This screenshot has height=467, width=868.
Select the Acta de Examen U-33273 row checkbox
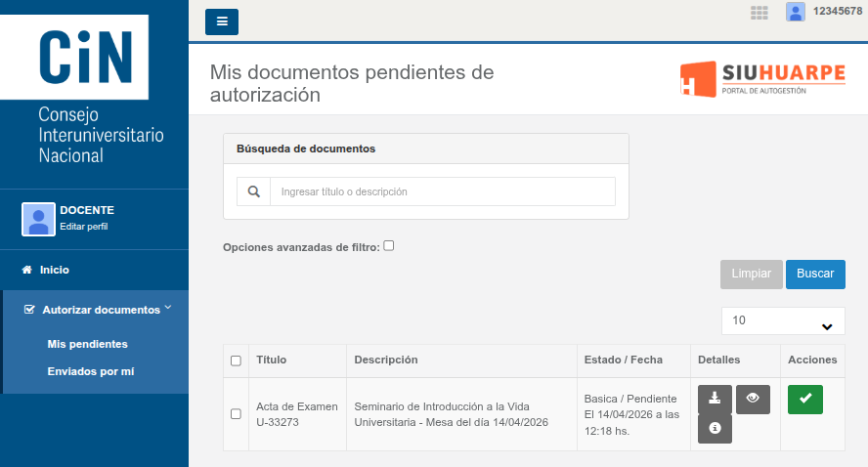coord(236,414)
